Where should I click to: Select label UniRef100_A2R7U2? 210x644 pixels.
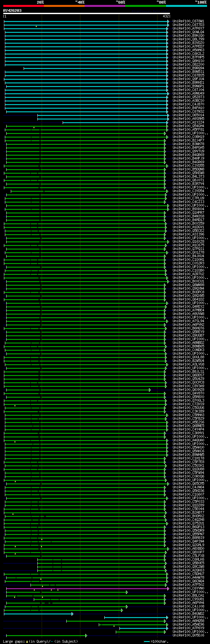tap(188, 274)
